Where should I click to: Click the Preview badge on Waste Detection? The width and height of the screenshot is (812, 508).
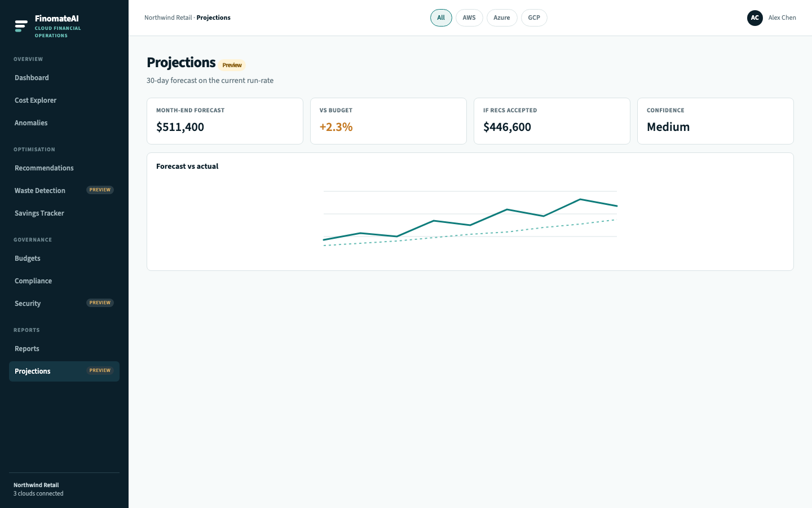coord(100,190)
